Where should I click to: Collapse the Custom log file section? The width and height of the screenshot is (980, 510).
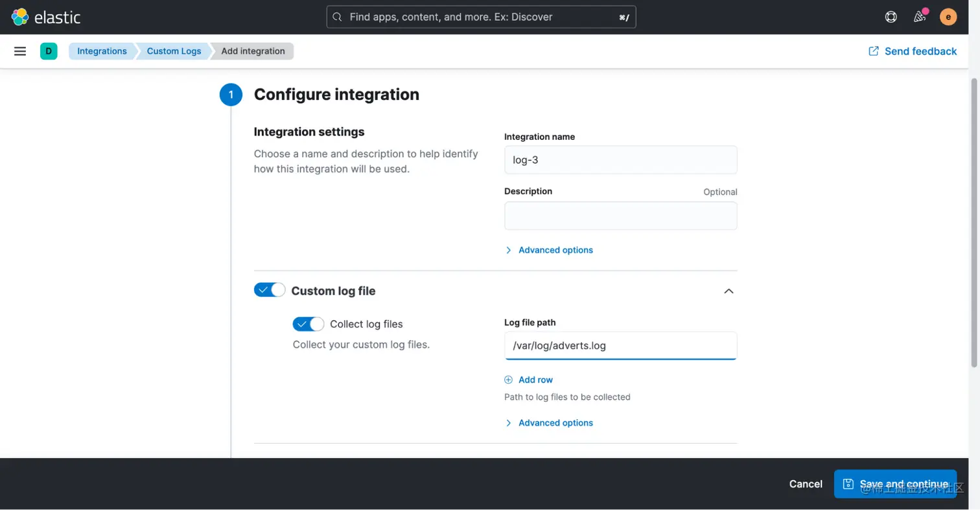pos(729,291)
